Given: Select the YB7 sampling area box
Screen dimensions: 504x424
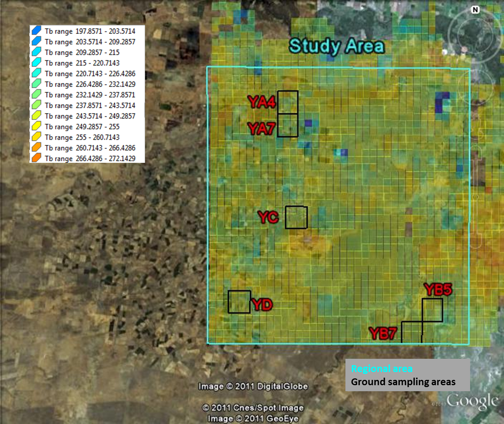Looking at the screenshot, I should pos(411,332).
